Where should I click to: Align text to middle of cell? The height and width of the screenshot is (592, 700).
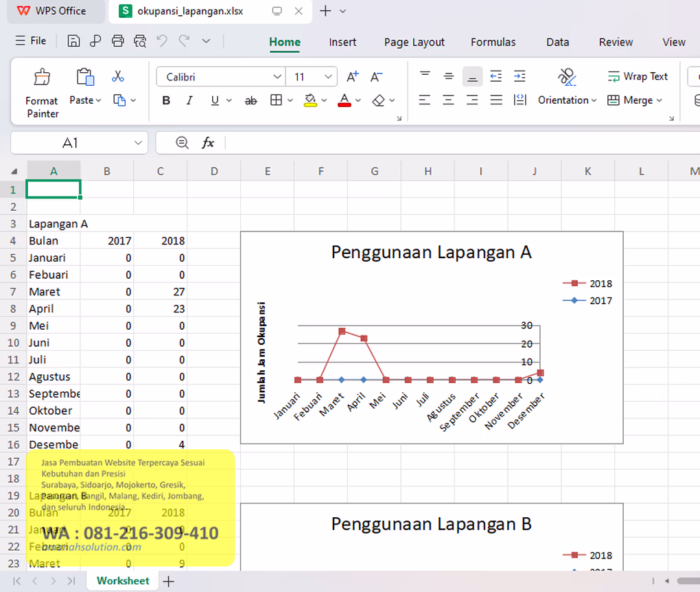449,76
